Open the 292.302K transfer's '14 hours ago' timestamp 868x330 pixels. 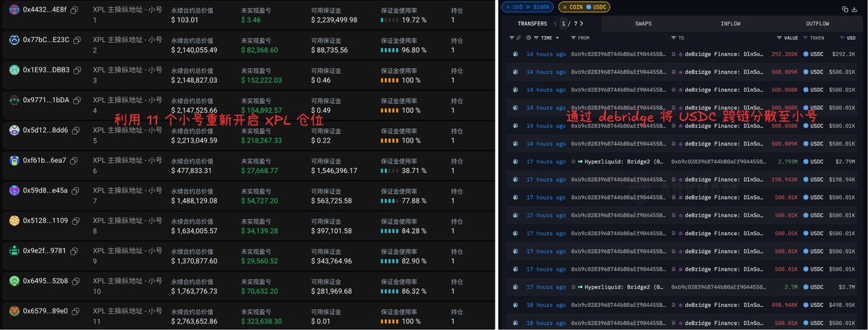546,54
